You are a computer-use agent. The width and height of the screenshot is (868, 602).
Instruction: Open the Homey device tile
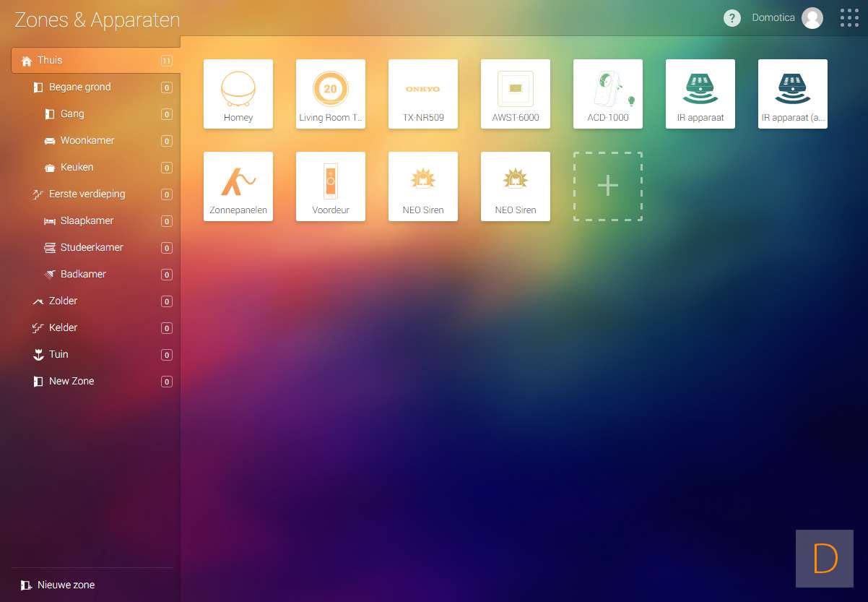(x=238, y=94)
